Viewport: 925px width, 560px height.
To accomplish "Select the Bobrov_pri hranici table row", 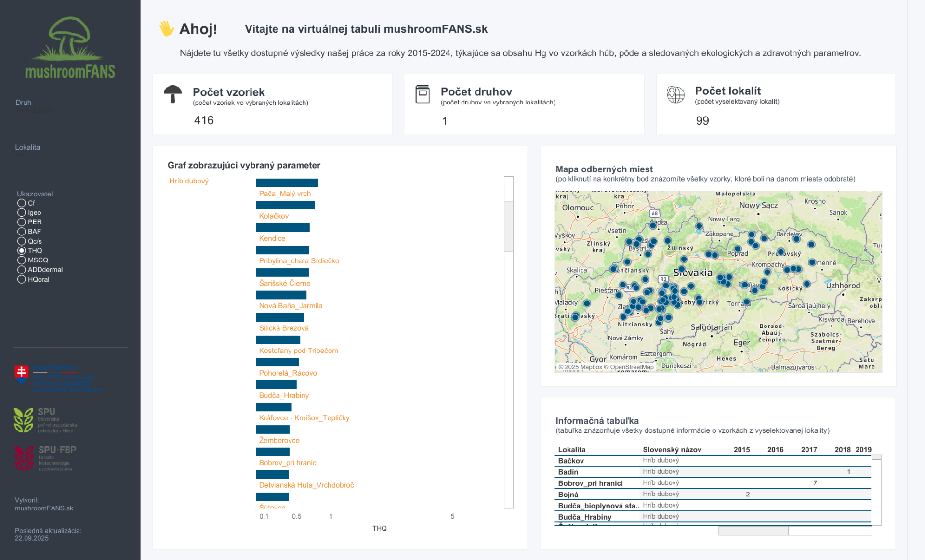I will (590, 483).
